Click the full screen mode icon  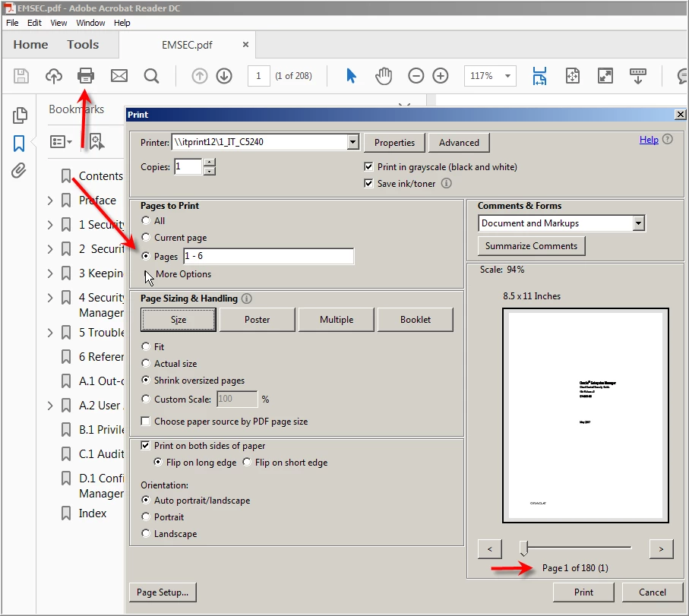click(x=605, y=76)
